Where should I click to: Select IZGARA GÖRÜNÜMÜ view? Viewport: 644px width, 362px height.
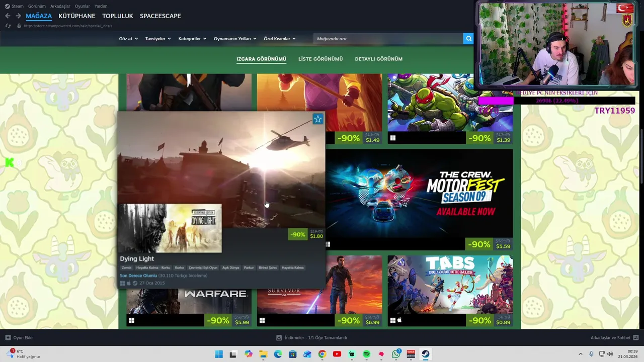point(261,59)
